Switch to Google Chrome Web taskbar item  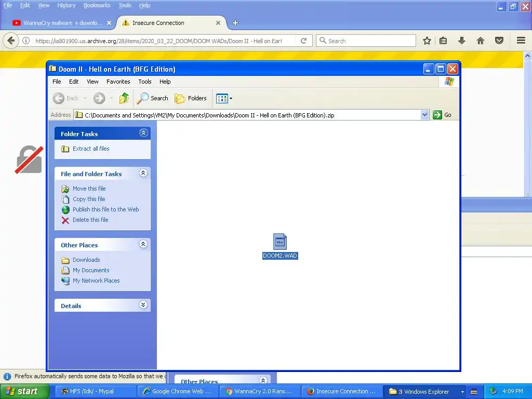178,392
